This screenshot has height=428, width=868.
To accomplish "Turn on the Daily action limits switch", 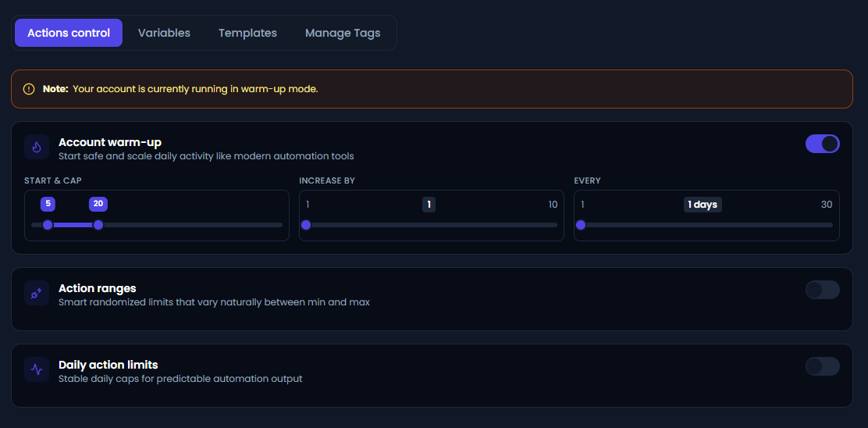I will click(822, 366).
